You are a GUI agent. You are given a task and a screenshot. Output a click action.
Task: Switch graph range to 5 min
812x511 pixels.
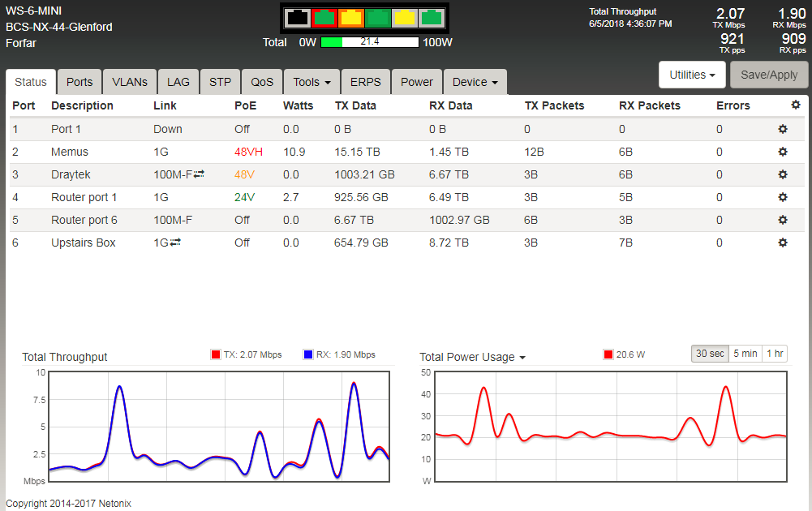745,354
